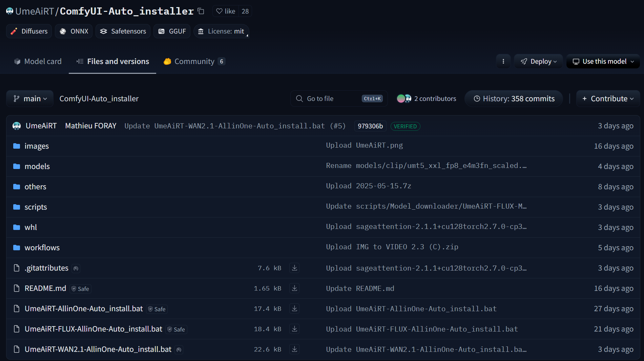Download the README.md file
Screen dimensions: 644x361
tap(295, 288)
